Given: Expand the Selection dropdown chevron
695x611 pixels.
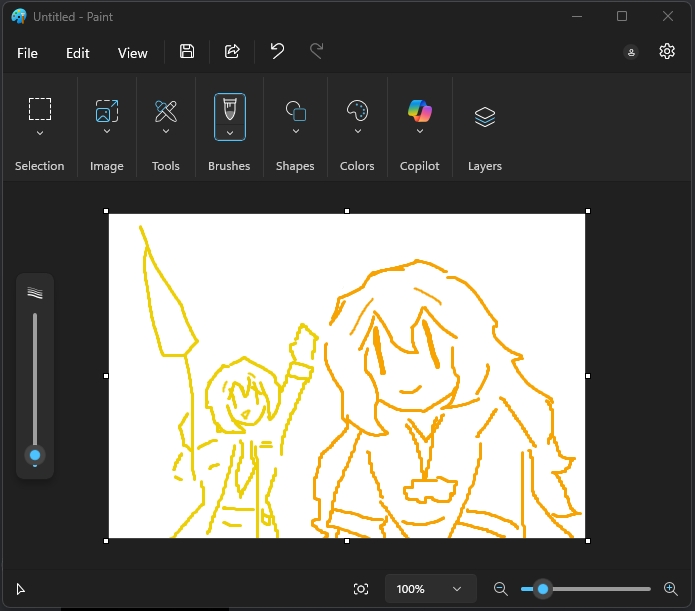Looking at the screenshot, I should click(x=40, y=132).
